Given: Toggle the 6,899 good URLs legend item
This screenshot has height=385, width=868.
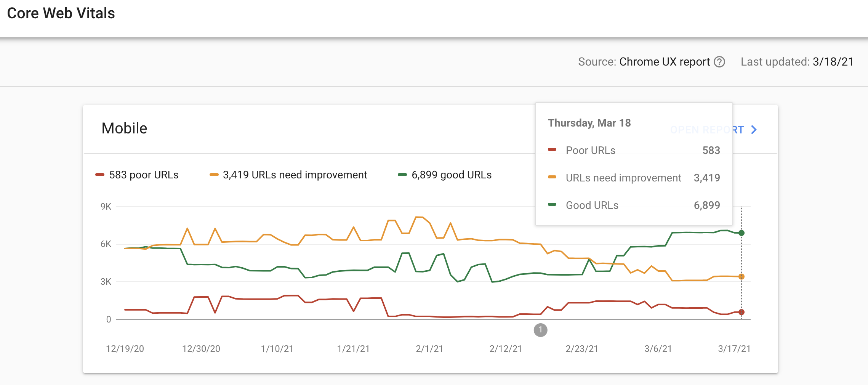Looking at the screenshot, I should tap(445, 175).
